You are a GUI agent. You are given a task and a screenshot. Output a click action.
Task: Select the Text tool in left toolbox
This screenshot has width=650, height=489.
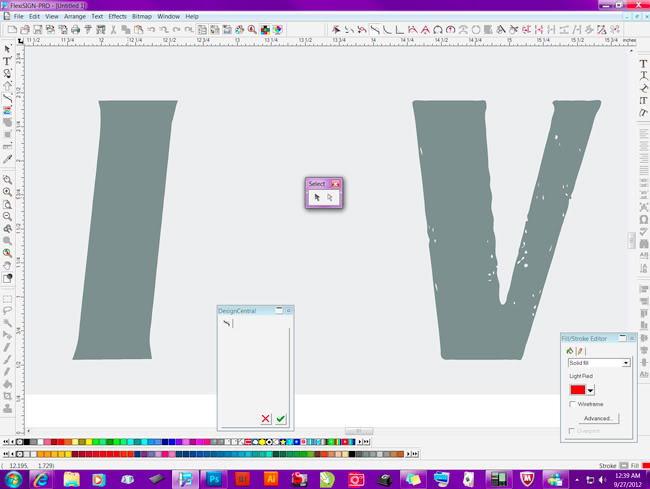point(7,61)
